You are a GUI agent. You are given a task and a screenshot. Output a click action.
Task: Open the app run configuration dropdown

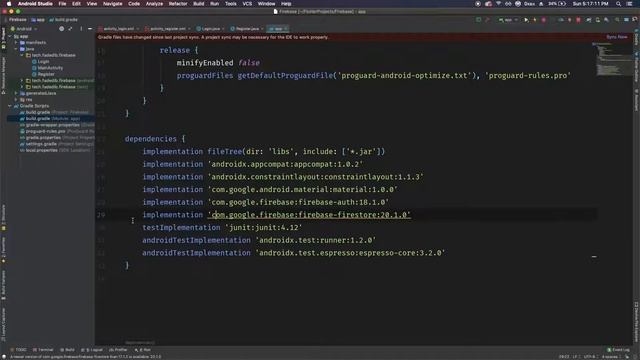click(x=508, y=20)
